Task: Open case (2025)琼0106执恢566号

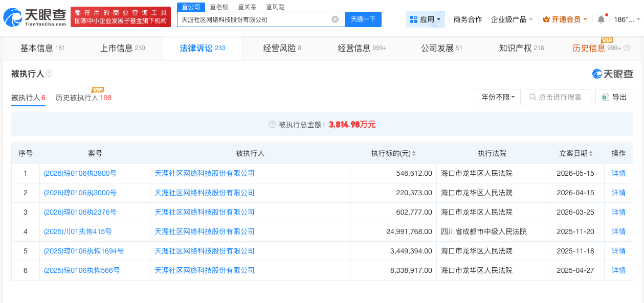Action: (82, 270)
